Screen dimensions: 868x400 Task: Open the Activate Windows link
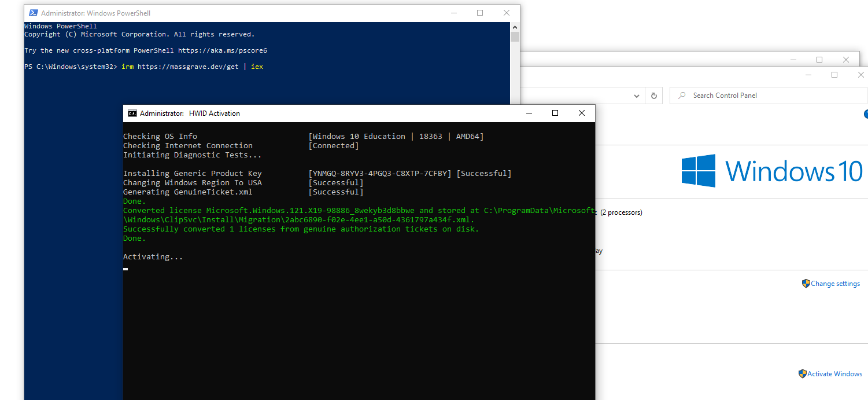click(x=834, y=374)
